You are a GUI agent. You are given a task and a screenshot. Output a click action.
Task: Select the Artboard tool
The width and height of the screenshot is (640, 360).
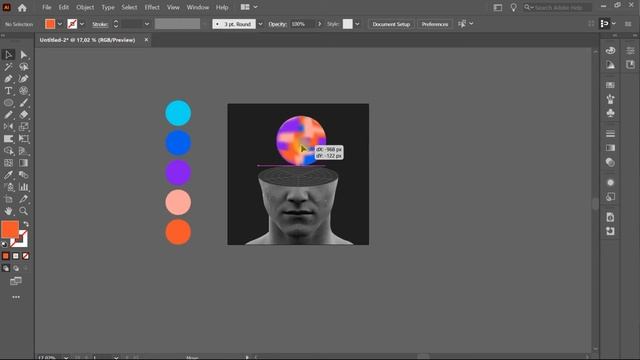tap(8, 199)
